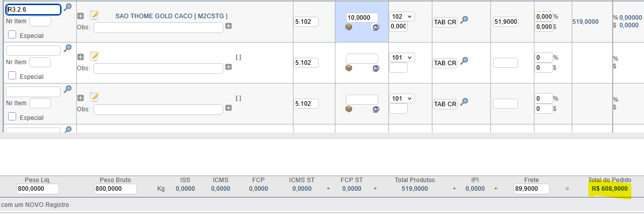
Task: Open the 102 dropdown in first row
Action: click(402, 16)
